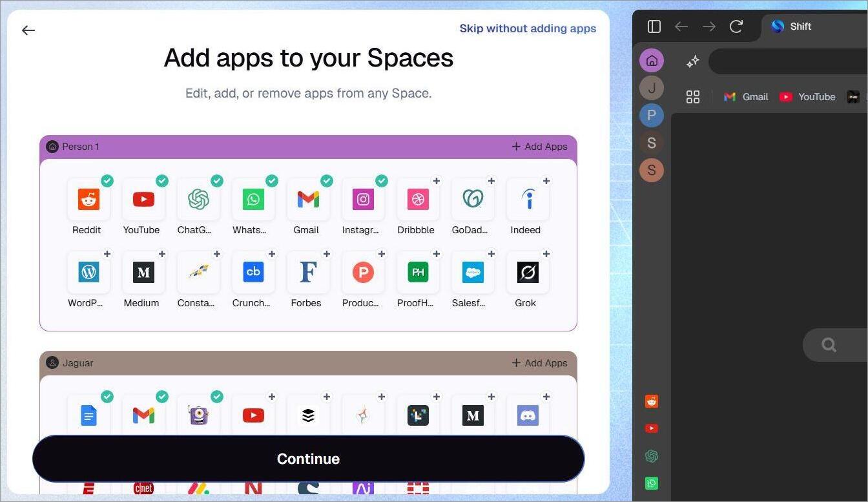868x502 pixels.
Task: Switch to the blue P space avatar
Action: [652, 116]
